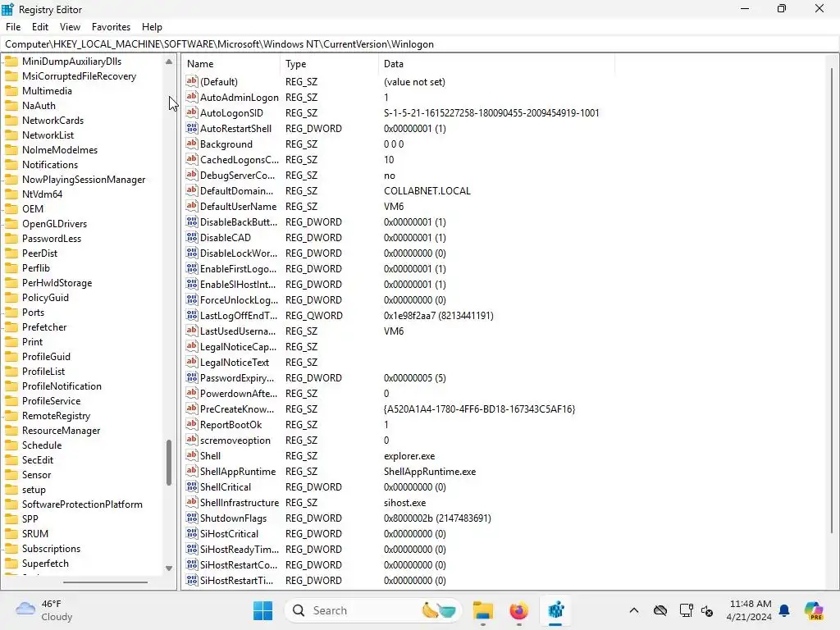Select the PasswordExpiry... DWORD icon

pyautogui.click(x=192, y=377)
